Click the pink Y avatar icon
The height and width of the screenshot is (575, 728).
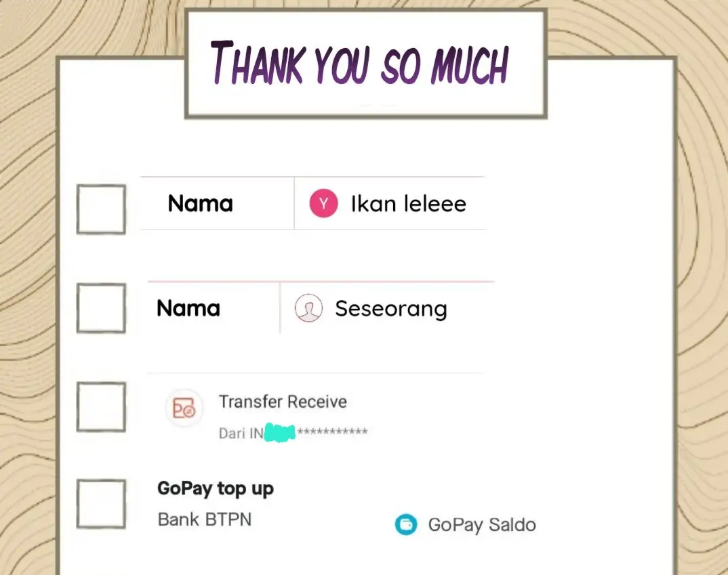click(323, 203)
